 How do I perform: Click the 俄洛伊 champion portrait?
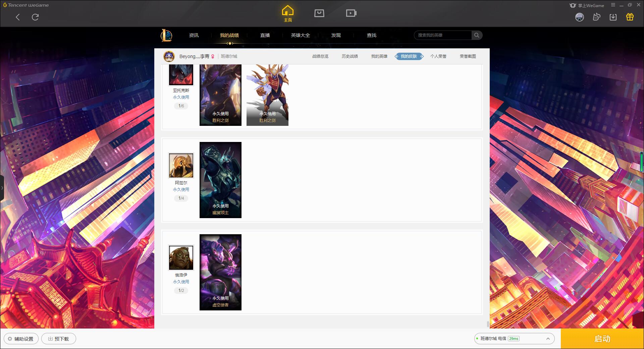click(x=181, y=258)
